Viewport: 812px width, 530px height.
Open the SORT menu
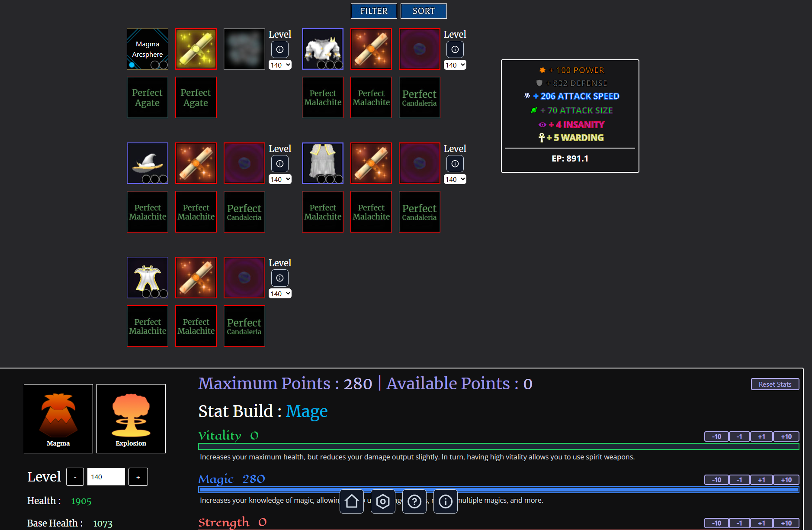pyautogui.click(x=424, y=11)
